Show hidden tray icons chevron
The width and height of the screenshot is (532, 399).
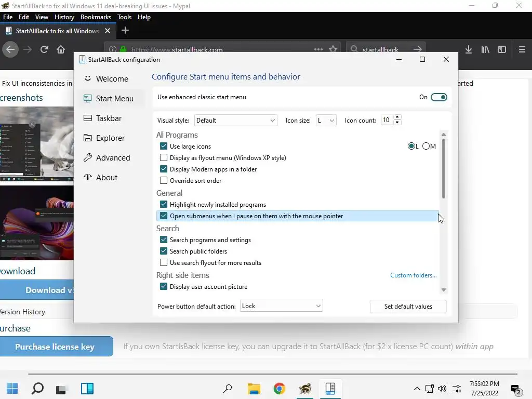(417, 389)
